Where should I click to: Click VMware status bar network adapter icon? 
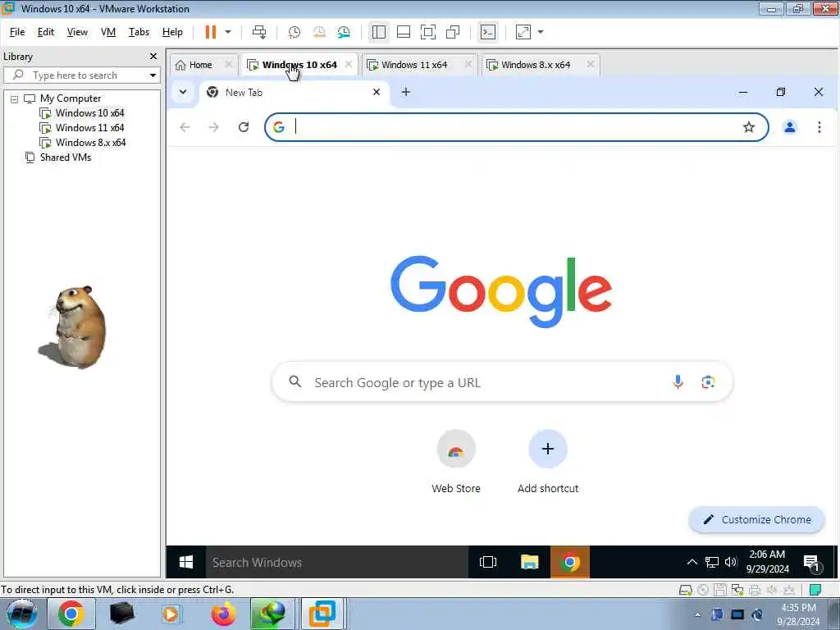(x=737, y=590)
